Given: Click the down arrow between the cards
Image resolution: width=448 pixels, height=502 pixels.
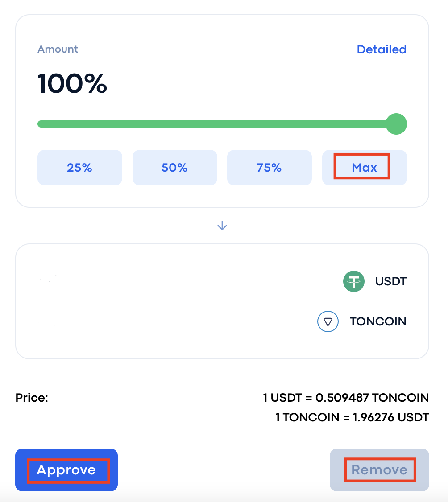Looking at the screenshot, I should 222,226.
